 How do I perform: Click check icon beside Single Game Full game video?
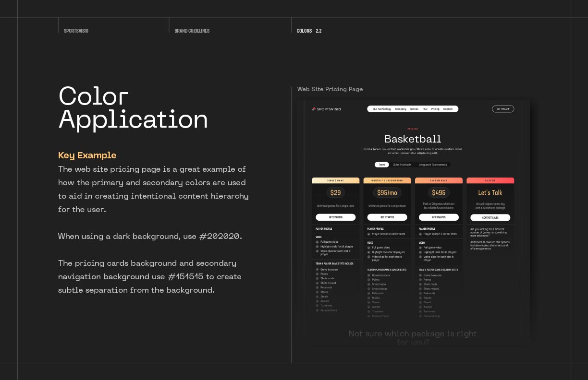point(318,242)
